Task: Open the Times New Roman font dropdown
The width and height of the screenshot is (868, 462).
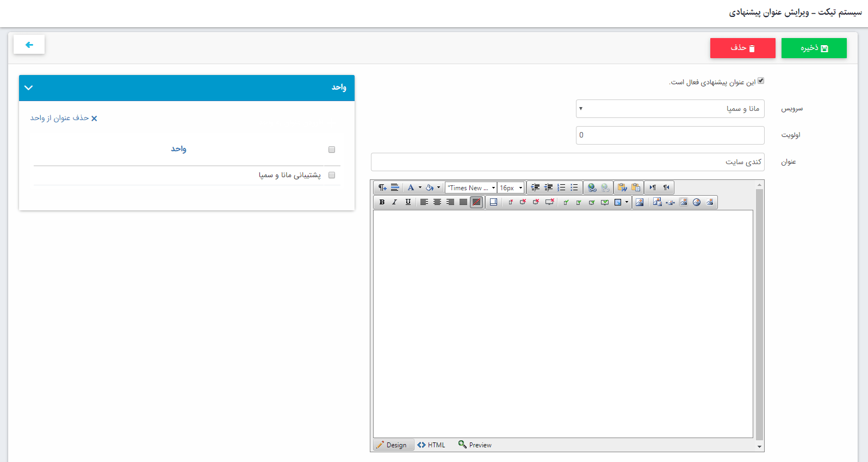Action: click(471, 188)
